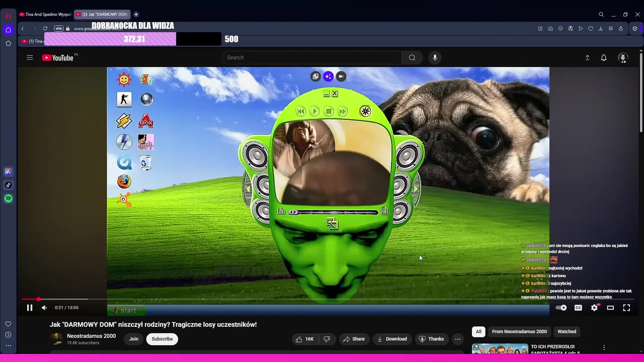This screenshot has height=362, width=644.
Task: Toggle the autoplay switch
Action: click(561, 308)
